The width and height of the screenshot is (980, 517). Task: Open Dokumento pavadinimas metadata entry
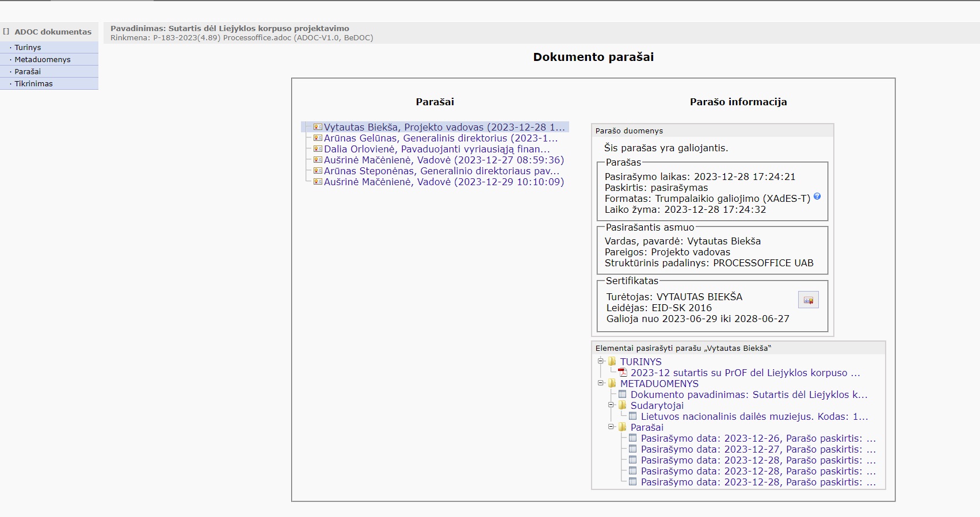748,395
